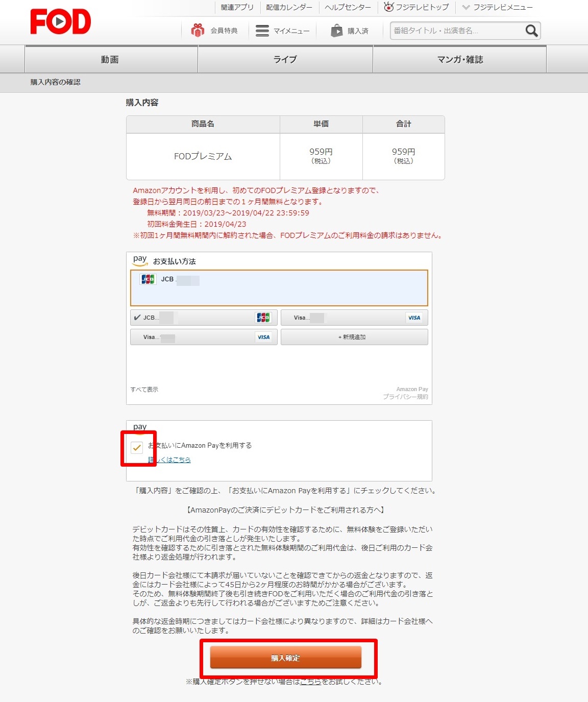Switch to the マンガ・雑誌 tab
Screen dimensions: 588x702
click(460, 59)
